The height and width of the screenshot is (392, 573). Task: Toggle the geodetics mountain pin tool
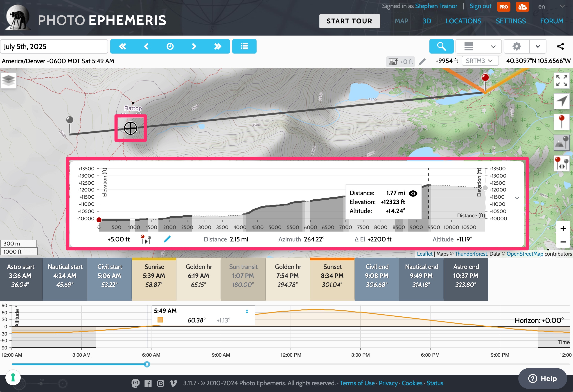562,142
